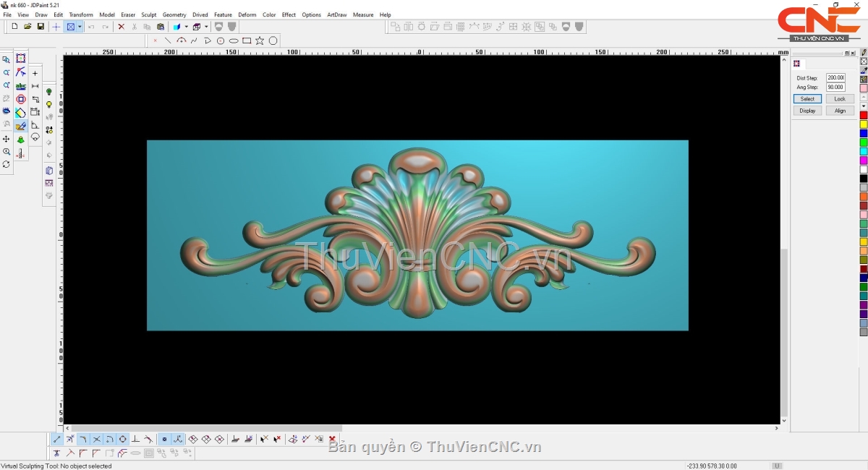Toggle the circle center snap button
This screenshot has width=868, height=470.
coord(123,439)
